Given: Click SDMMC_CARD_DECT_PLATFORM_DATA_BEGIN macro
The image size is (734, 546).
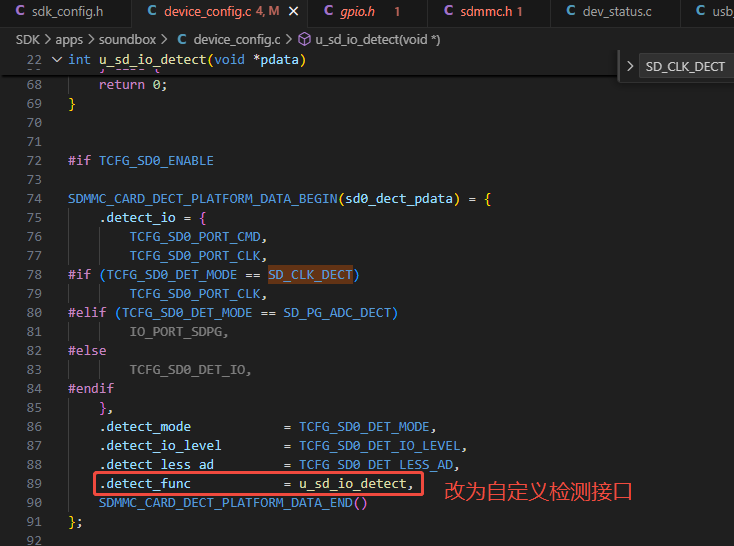Looking at the screenshot, I should click(203, 199).
